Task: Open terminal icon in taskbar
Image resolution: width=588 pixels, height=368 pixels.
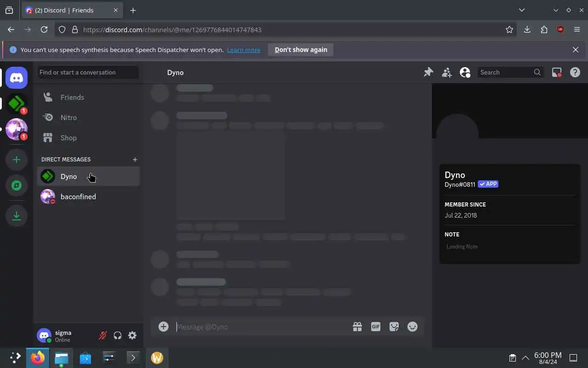Action: 133,357
